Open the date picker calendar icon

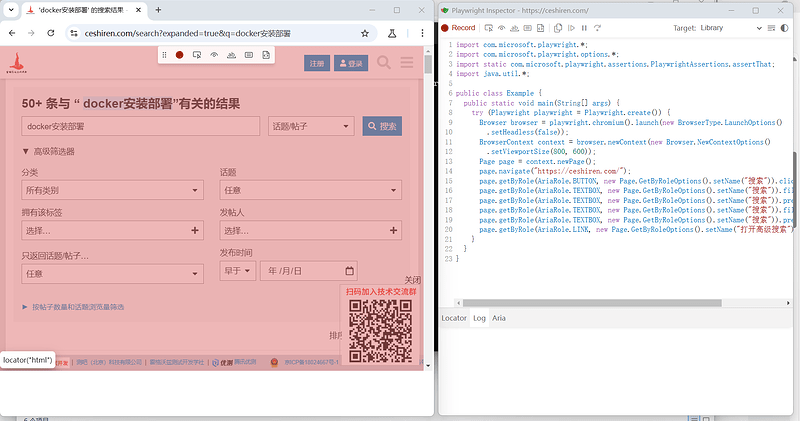click(x=349, y=270)
